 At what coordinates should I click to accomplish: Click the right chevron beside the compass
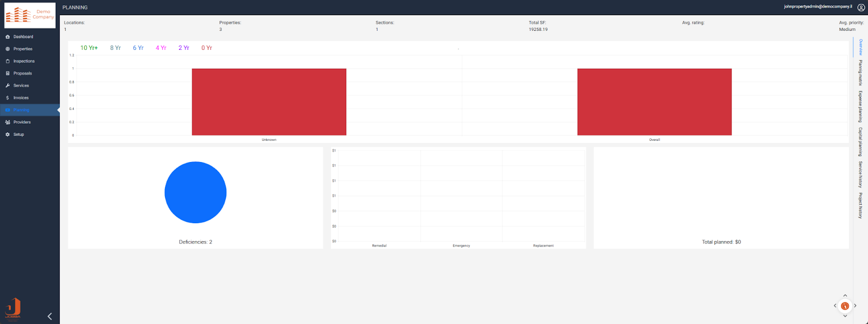point(855,306)
